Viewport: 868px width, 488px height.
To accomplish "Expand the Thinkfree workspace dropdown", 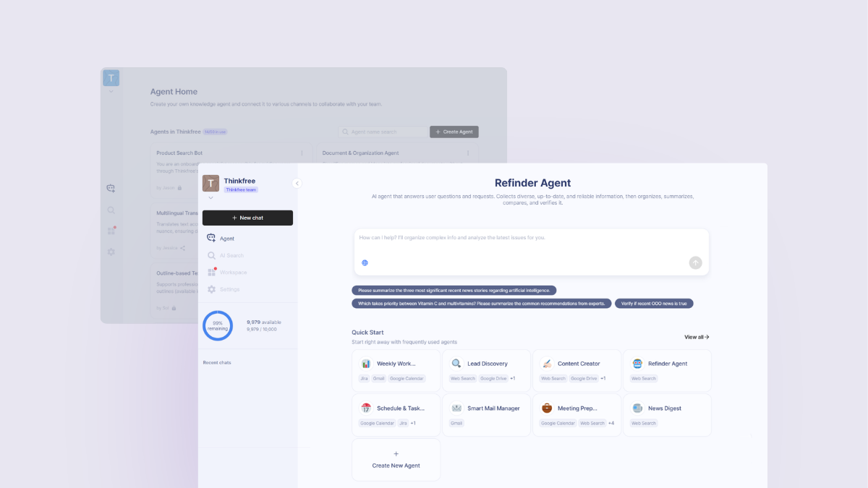I will pyautogui.click(x=210, y=197).
